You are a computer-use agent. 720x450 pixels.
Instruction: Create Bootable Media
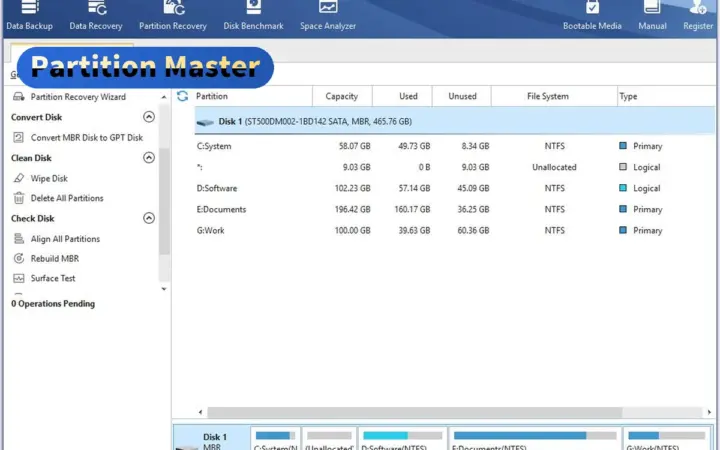pos(592,16)
